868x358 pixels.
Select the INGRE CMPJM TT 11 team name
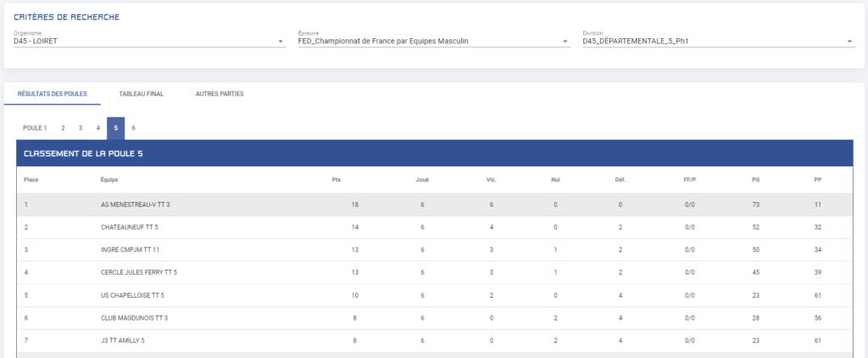pos(131,250)
